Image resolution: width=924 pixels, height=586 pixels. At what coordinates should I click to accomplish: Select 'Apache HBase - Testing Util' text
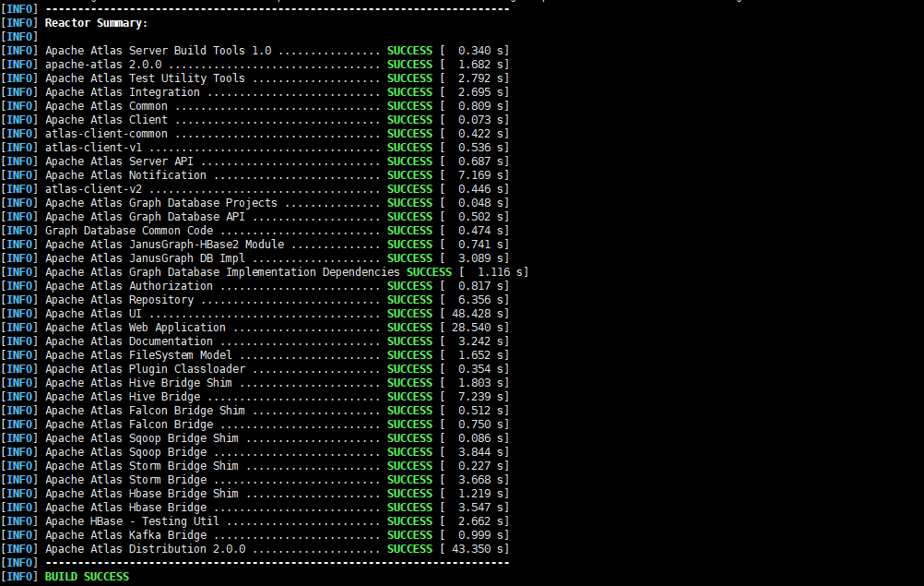click(x=132, y=521)
